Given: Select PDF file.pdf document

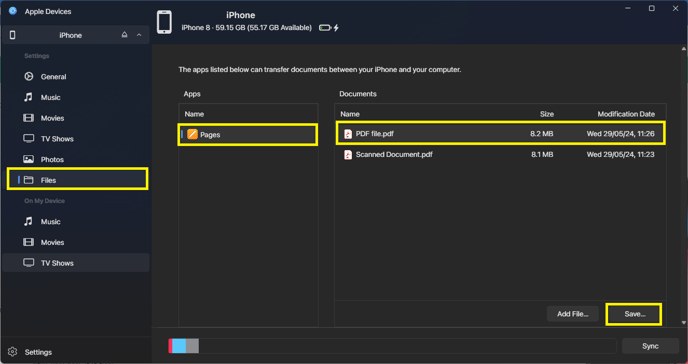Looking at the screenshot, I should 501,134.
